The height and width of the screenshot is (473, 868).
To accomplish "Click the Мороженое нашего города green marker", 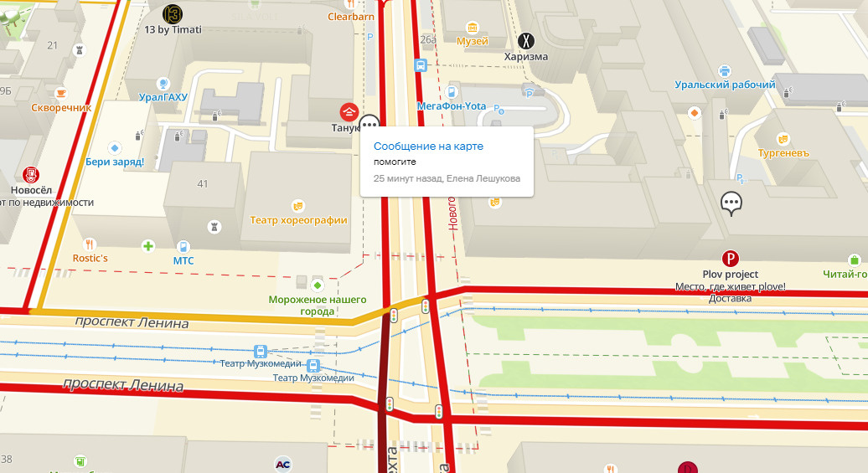I will [x=318, y=285].
